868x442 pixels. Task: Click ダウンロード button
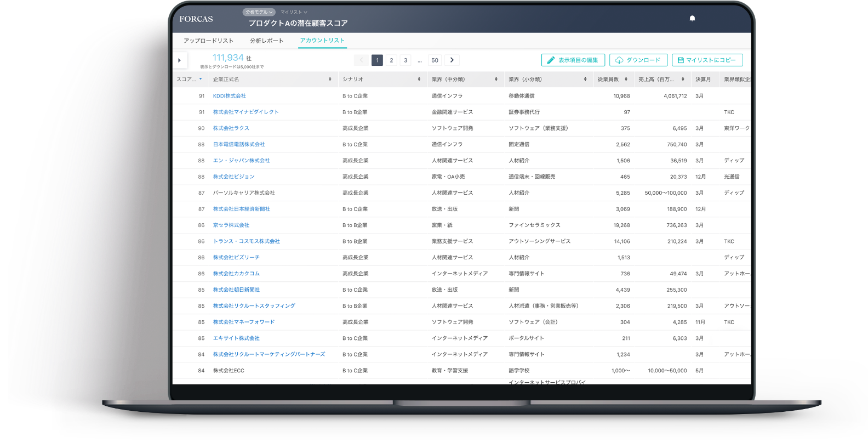[x=638, y=60]
